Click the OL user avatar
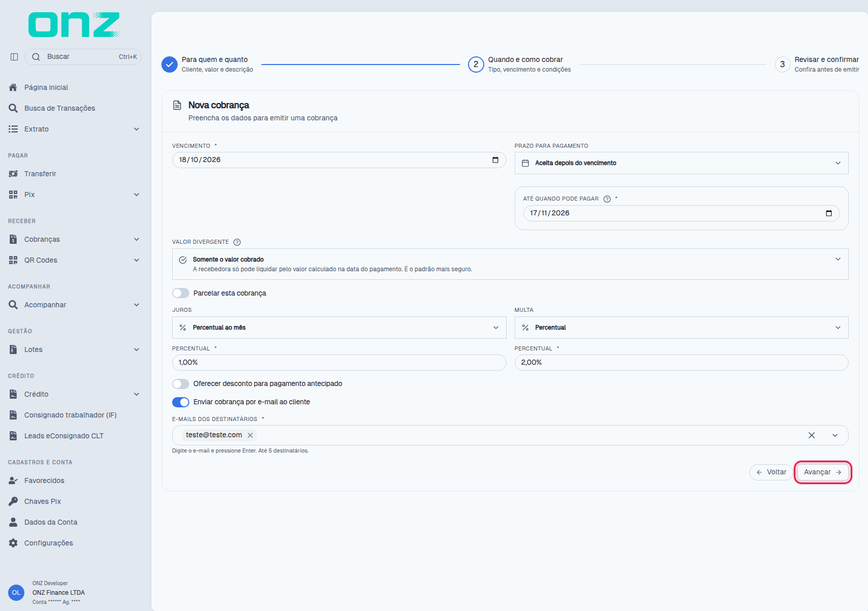 16,593
